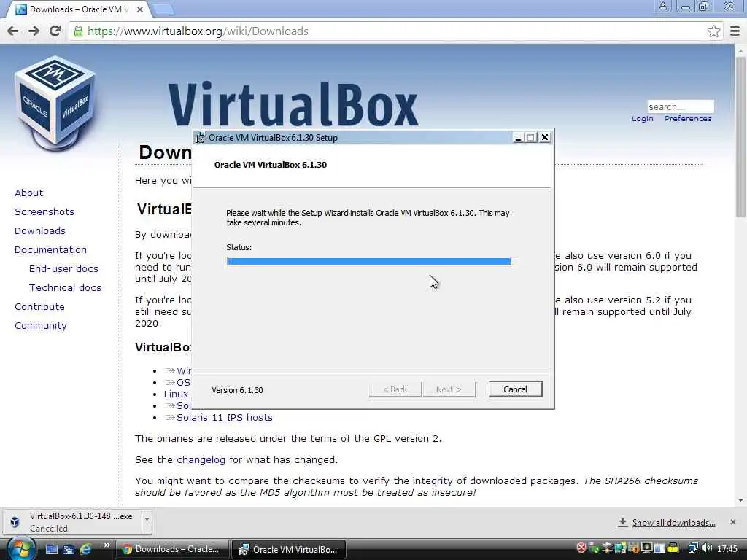Screen dimensions: 747x560
Task: Focus the website search field
Action: point(681,106)
